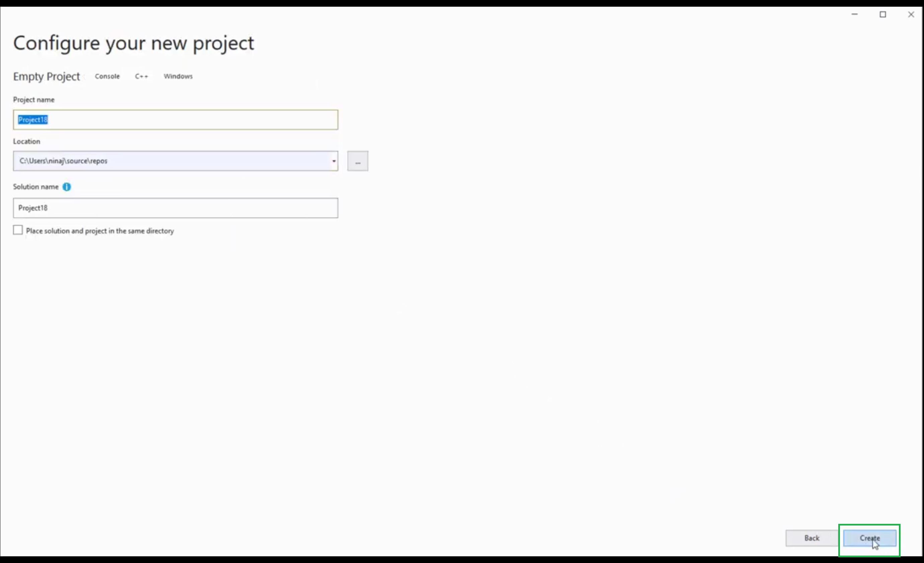The height and width of the screenshot is (563, 924).
Task: Click the Project name label
Action: coord(34,100)
